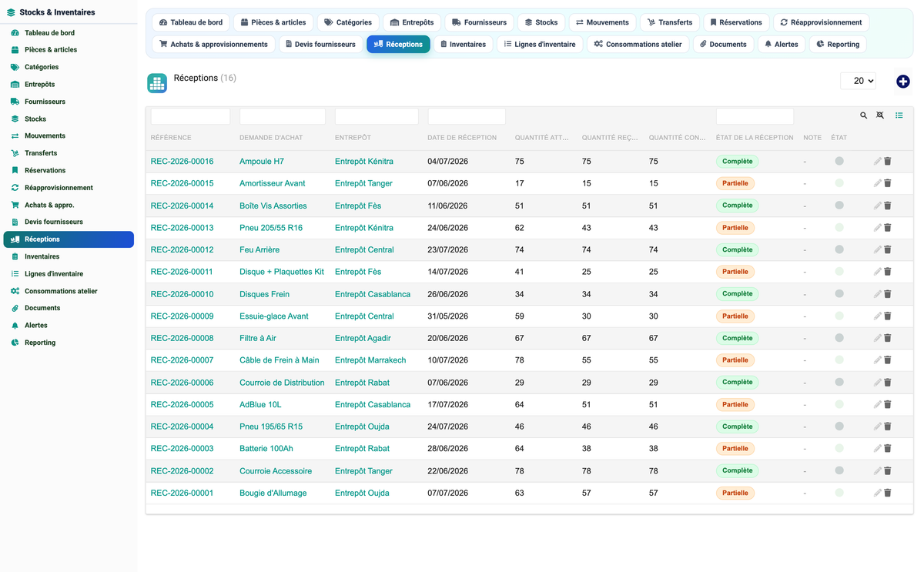Toggle état indicator for REC-2026-00010
924x572 pixels.
click(x=839, y=294)
